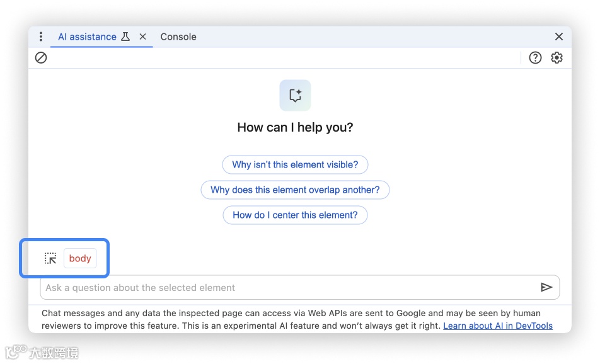
Task: Focus the "Ask a question" input field
Action: [287, 288]
